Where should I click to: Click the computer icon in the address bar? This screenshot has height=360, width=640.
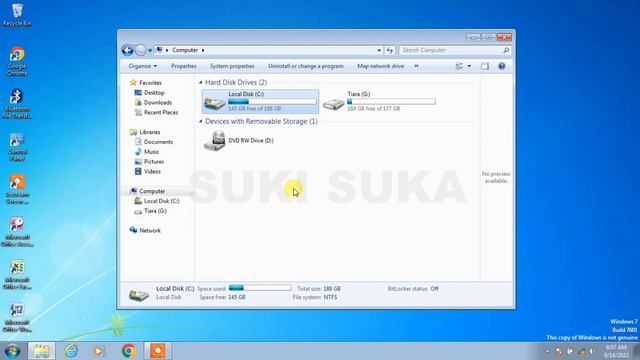click(x=159, y=50)
